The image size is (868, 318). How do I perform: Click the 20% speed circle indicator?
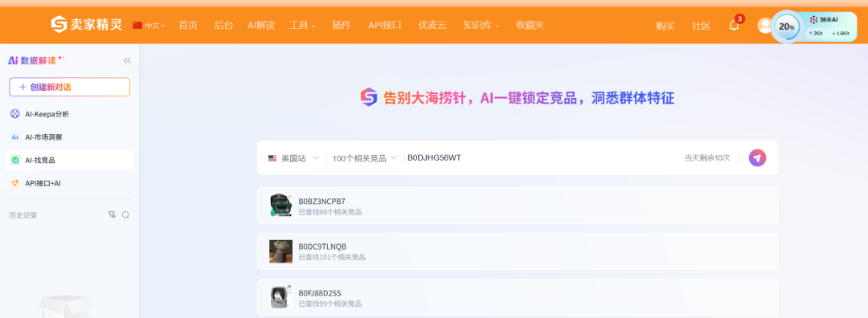coord(787,26)
